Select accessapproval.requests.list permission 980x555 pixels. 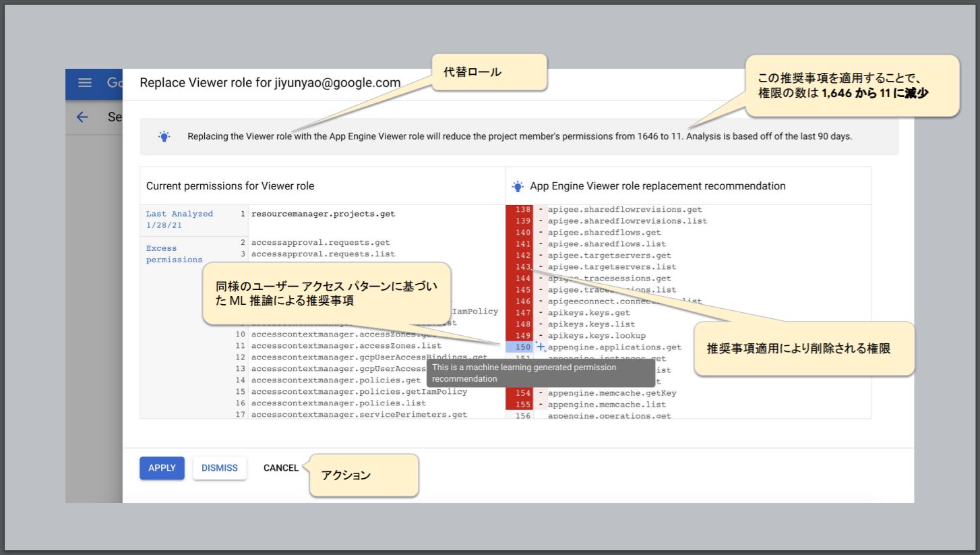323,254
